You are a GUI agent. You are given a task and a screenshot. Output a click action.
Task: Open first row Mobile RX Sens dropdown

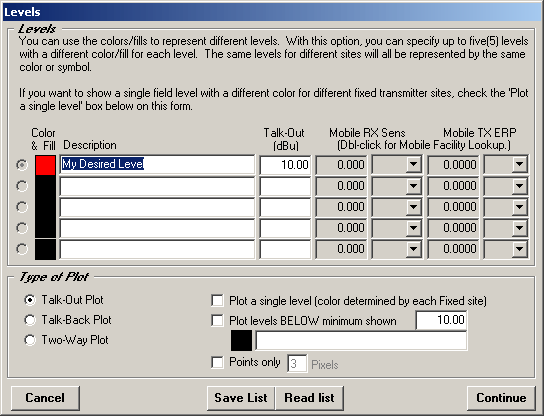click(x=413, y=164)
